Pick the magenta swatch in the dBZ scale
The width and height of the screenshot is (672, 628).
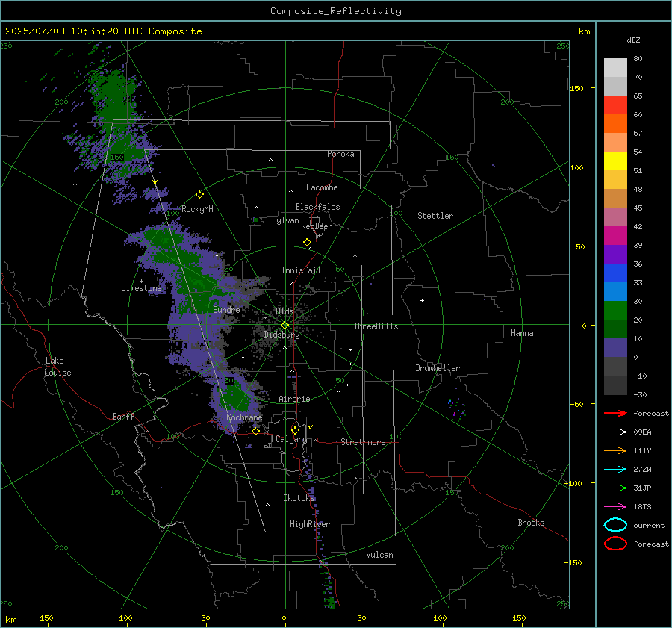click(x=615, y=235)
